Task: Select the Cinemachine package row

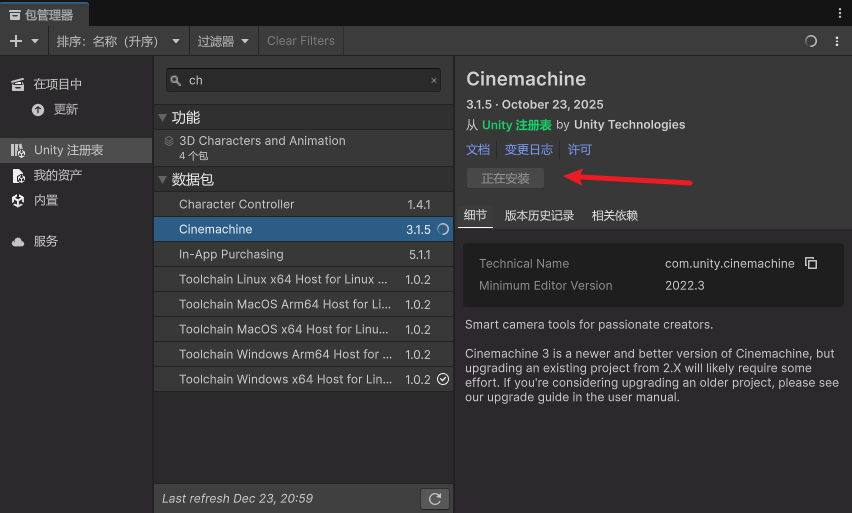Action: pyautogui.click(x=303, y=229)
